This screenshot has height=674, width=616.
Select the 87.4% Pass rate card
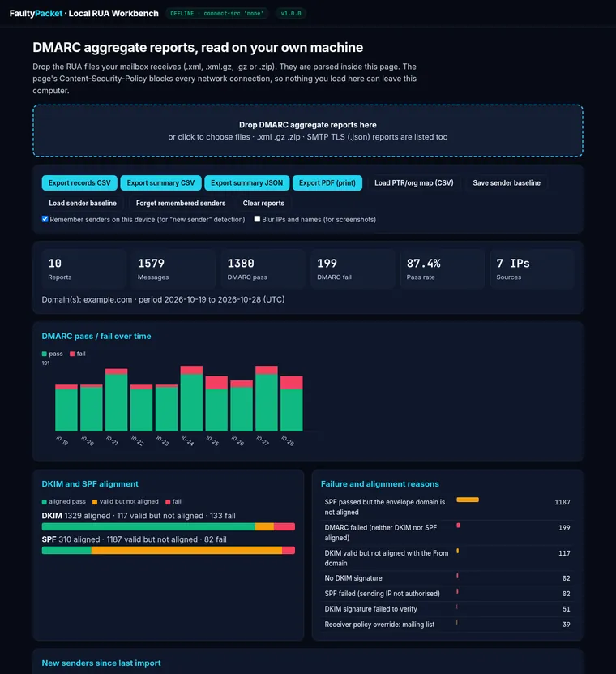click(x=443, y=268)
